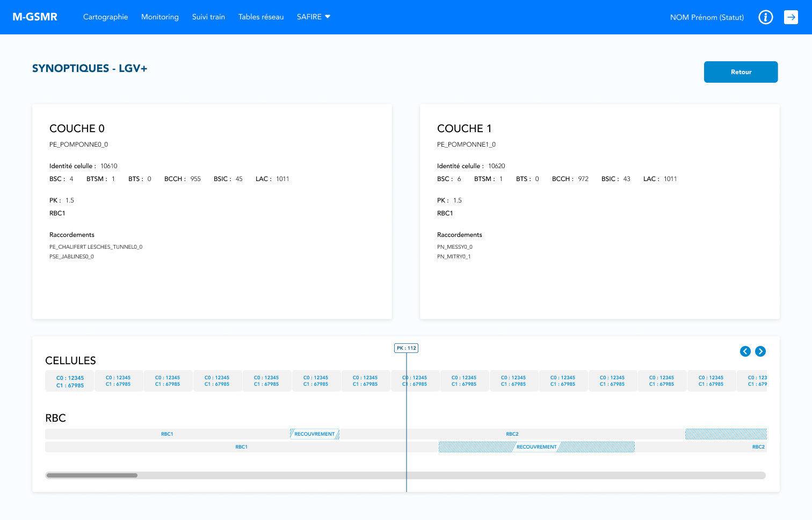Click the RBC2 segment in top RBC row

(512, 434)
